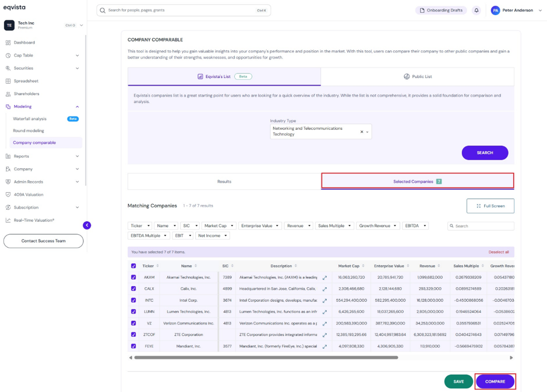The image size is (547, 392).
Task: Expand AKAM description with arrow icon
Action: [324, 278]
